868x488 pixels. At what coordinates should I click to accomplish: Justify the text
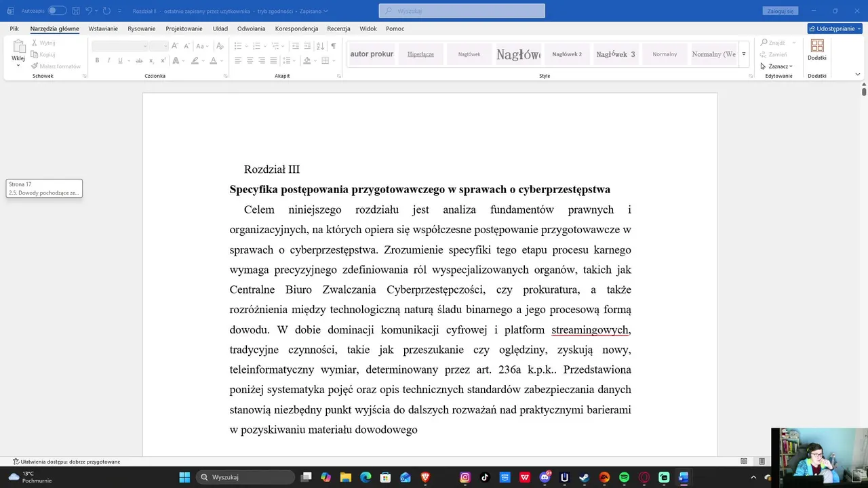(273, 60)
